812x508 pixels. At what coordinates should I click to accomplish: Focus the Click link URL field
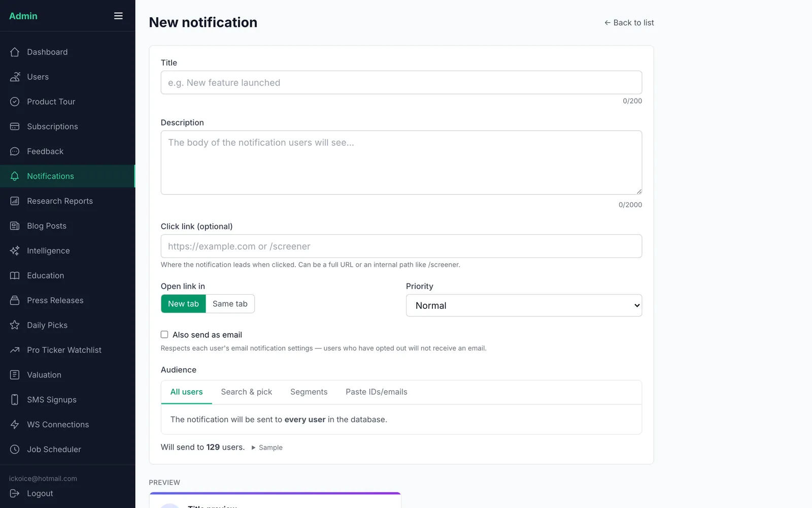click(401, 246)
